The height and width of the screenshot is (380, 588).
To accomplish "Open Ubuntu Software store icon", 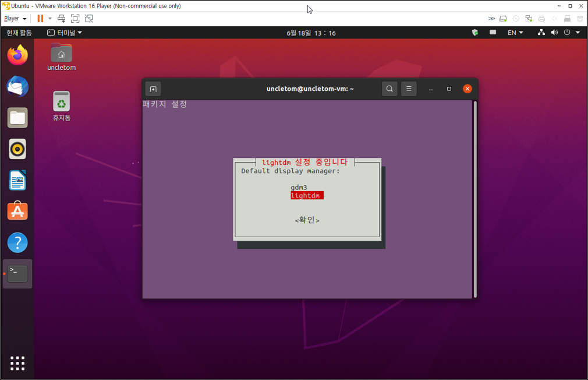I will (x=17, y=211).
